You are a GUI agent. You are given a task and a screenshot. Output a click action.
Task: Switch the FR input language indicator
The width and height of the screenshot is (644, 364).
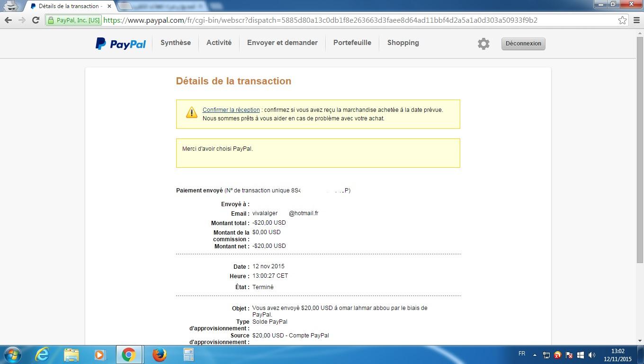(521, 354)
